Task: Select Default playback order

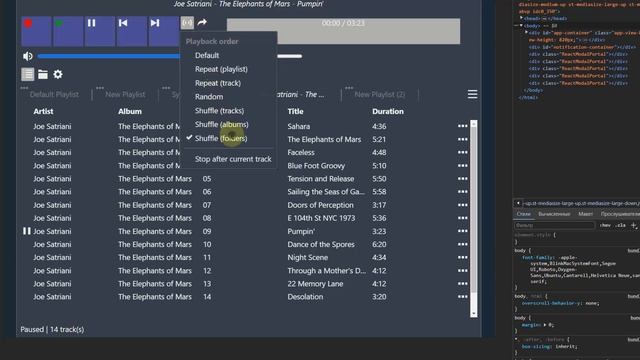Action: tap(207, 55)
